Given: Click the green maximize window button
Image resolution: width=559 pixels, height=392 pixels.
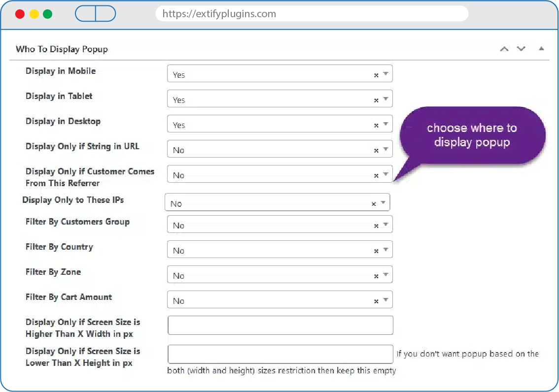Looking at the screenshot, I should pyautogui.click(x=47, y=14).
